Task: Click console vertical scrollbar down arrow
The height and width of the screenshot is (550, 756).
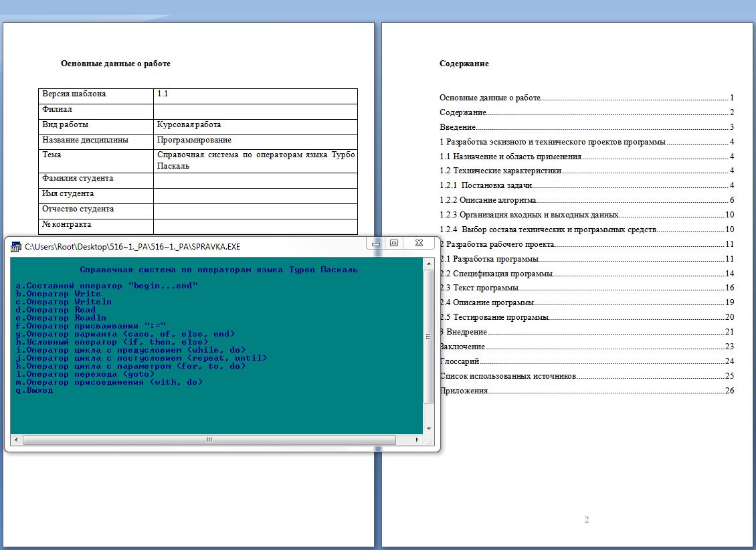Action: point(429,428)
